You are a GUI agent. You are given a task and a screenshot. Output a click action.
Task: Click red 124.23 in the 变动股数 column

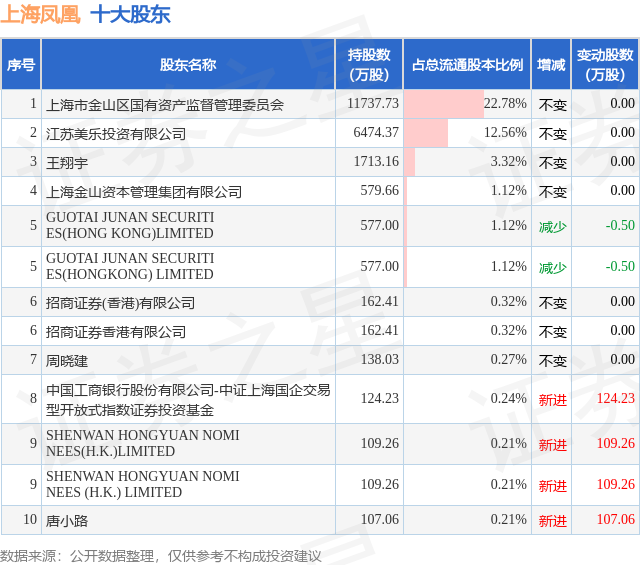pyautogui.click(x=616, y=398)
